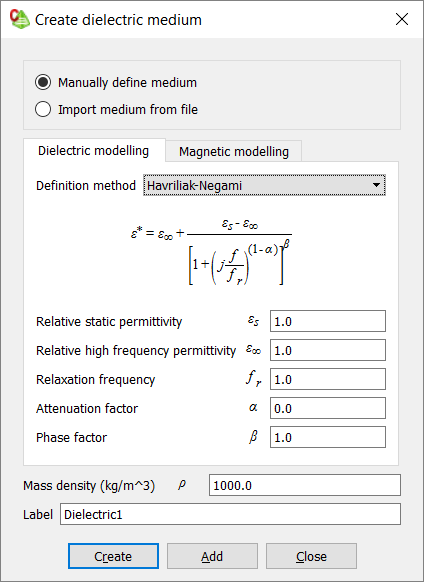Focus the Relaxation frequency input field
The height and width of the screenshot is (582, 424).
[x=327, y=379]
